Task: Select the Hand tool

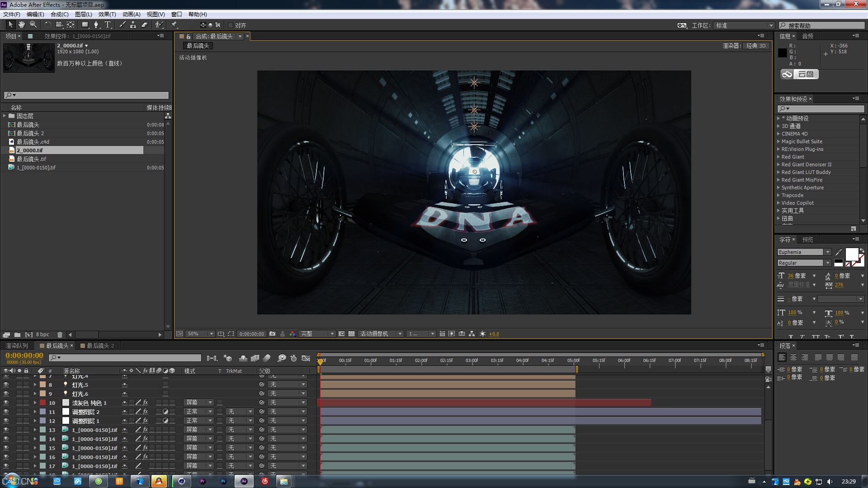Action: [x=21, y=25]
